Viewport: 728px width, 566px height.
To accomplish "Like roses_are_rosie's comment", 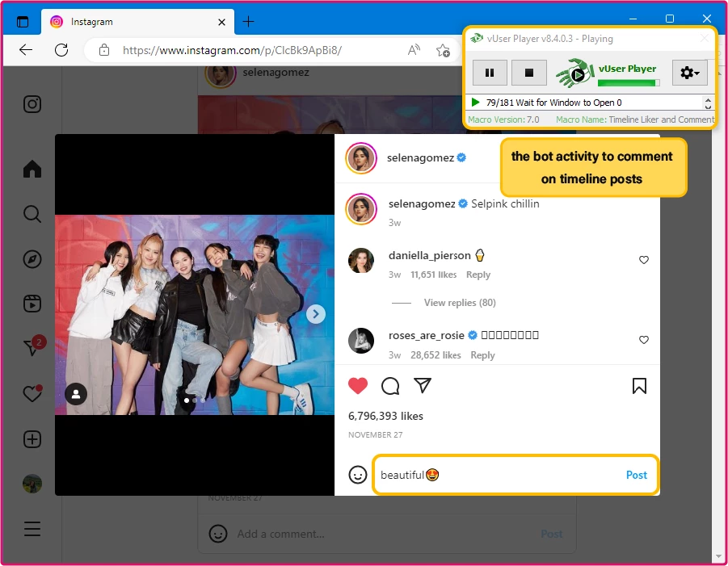I will tap(643, 340).
